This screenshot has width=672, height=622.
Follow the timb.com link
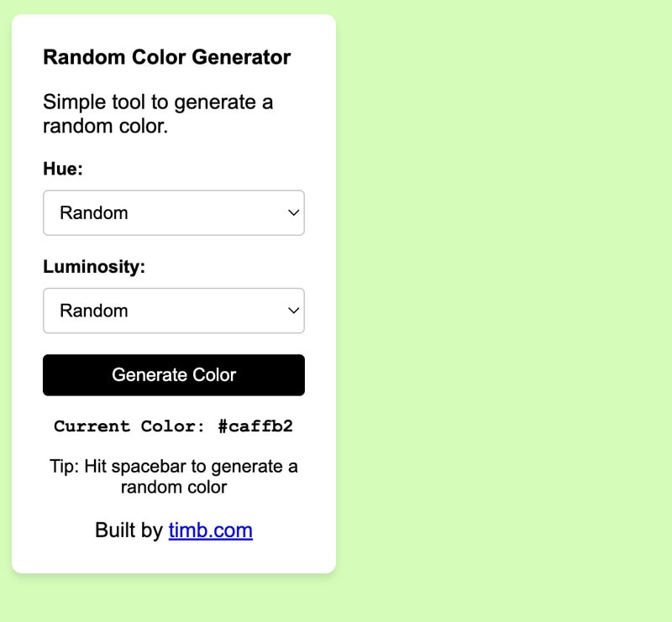click(210, 531)
